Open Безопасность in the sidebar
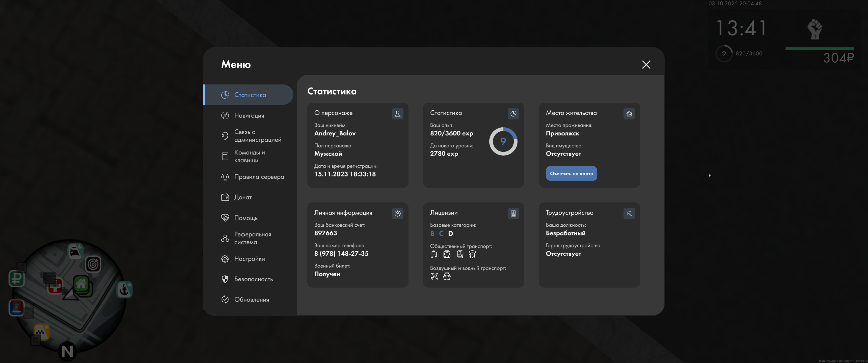Screen dimensions: 868x363 pyautogui.click(x=253, y=279)
